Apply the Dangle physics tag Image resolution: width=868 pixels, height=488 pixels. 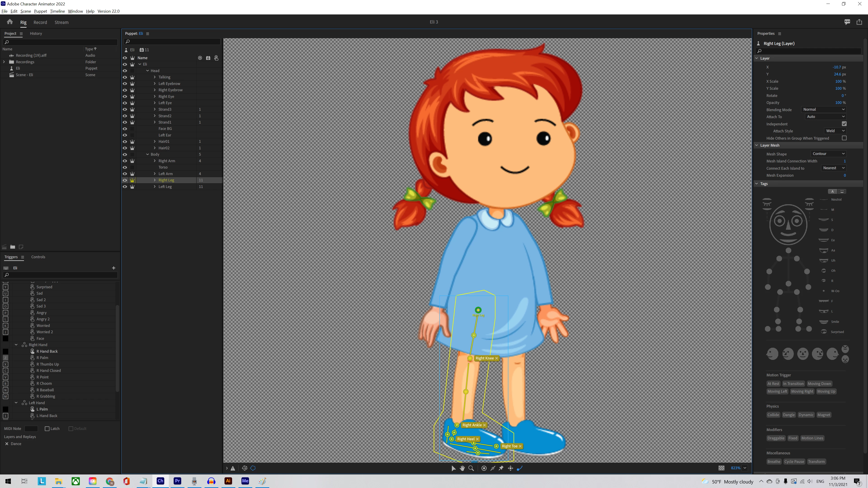788,415
